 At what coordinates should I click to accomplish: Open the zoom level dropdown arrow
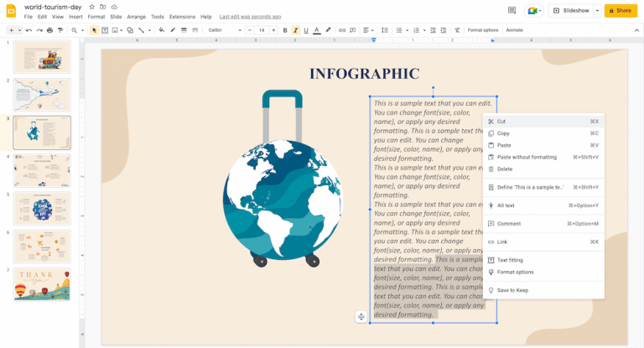click(x=82, y=30)
